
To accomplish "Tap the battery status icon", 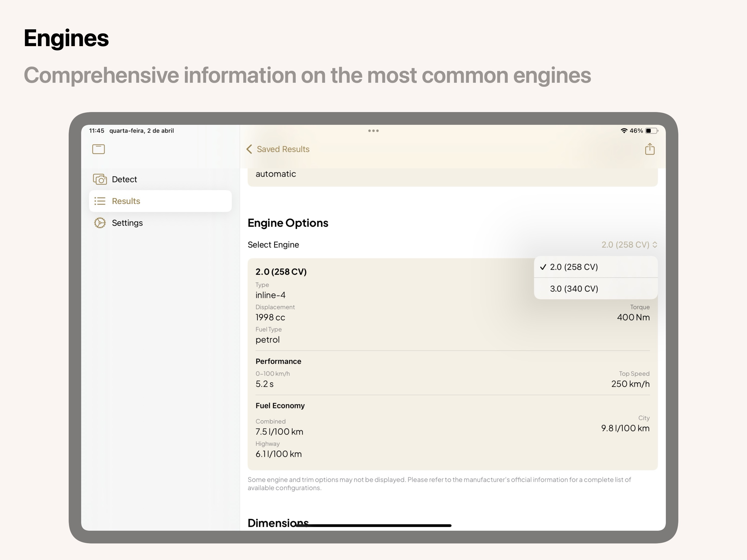I will coord(651,131).
